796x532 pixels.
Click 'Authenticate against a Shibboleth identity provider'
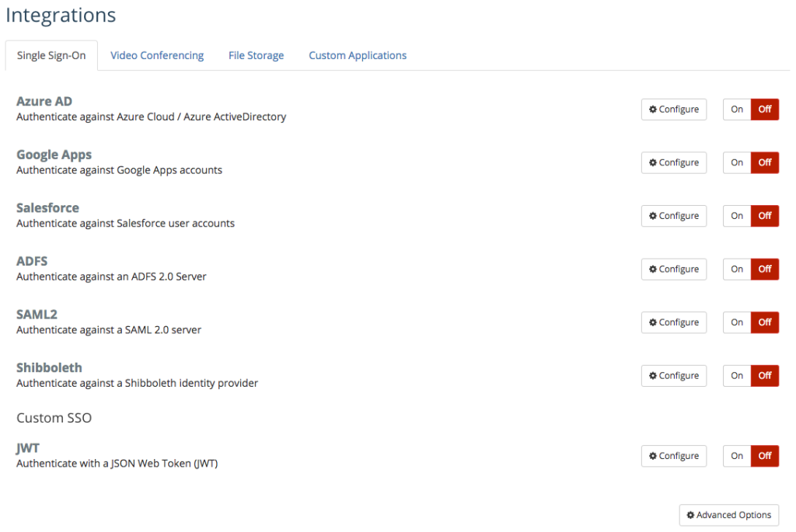tap(137, 383)
